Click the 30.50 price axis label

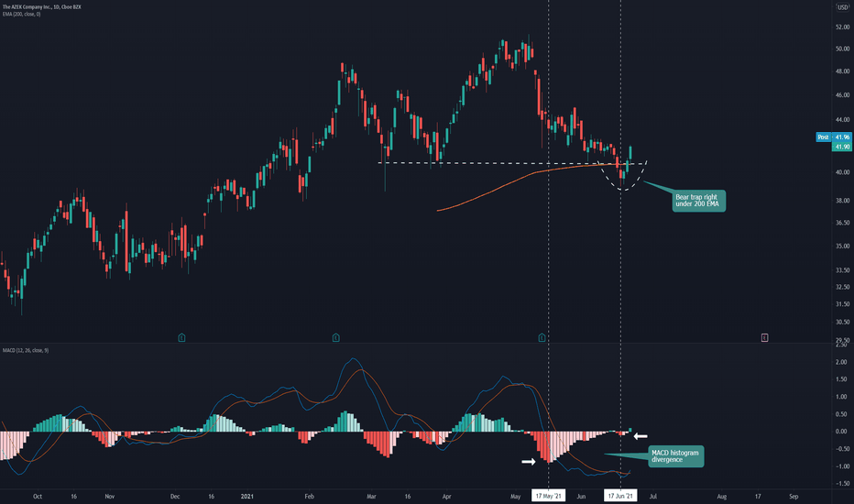(842, 322)
